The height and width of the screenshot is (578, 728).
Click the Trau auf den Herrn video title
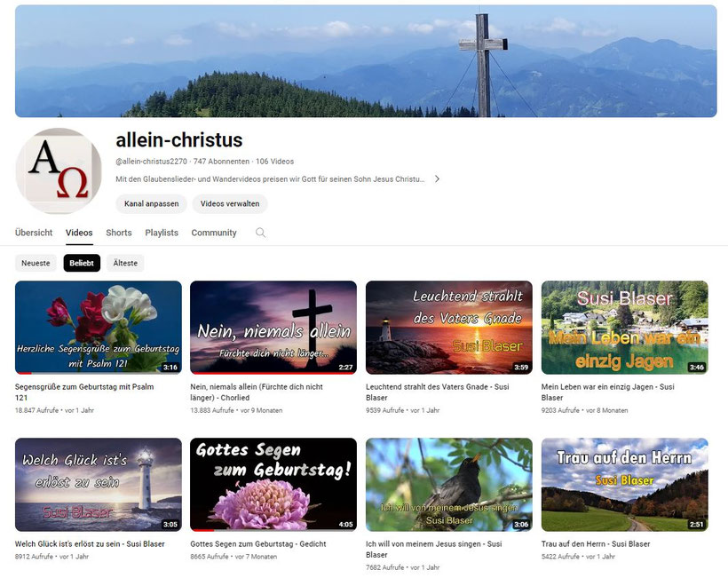(x=596, y=544)
